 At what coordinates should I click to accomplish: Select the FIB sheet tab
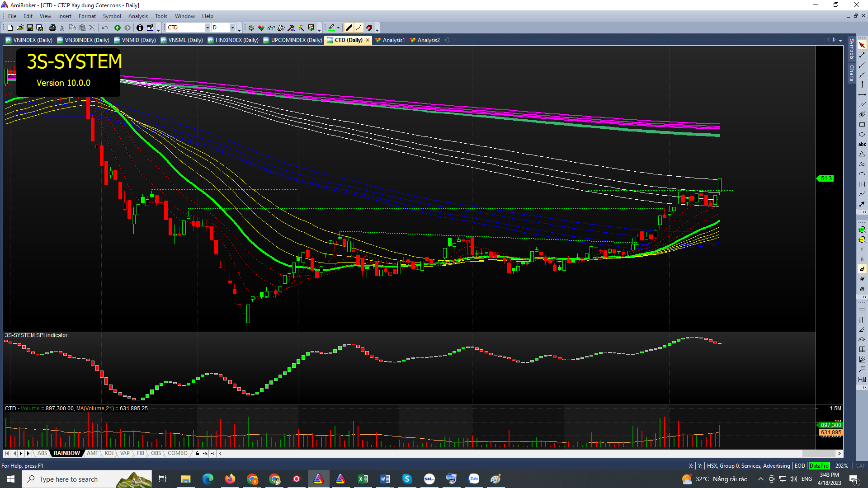(141, 453)
